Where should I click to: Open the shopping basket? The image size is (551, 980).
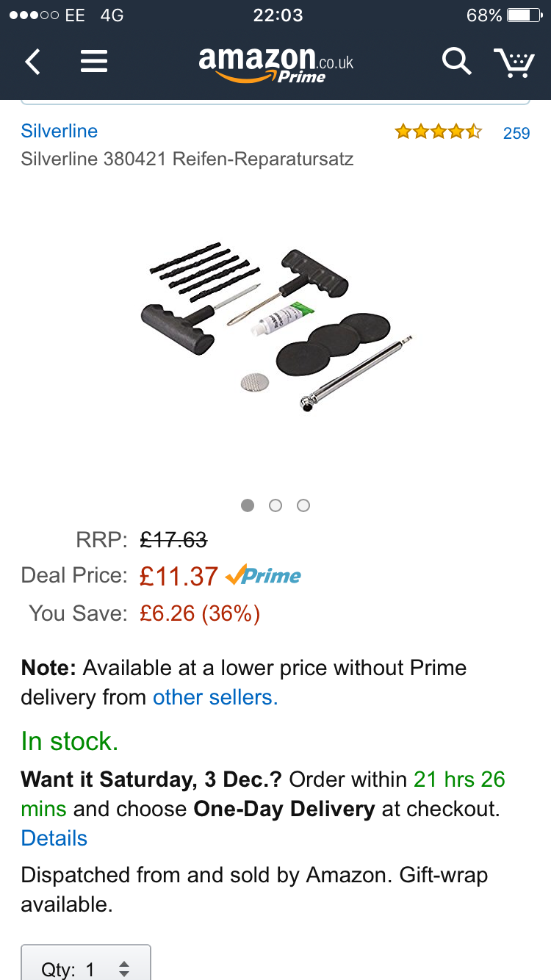(x=514, y=62)
